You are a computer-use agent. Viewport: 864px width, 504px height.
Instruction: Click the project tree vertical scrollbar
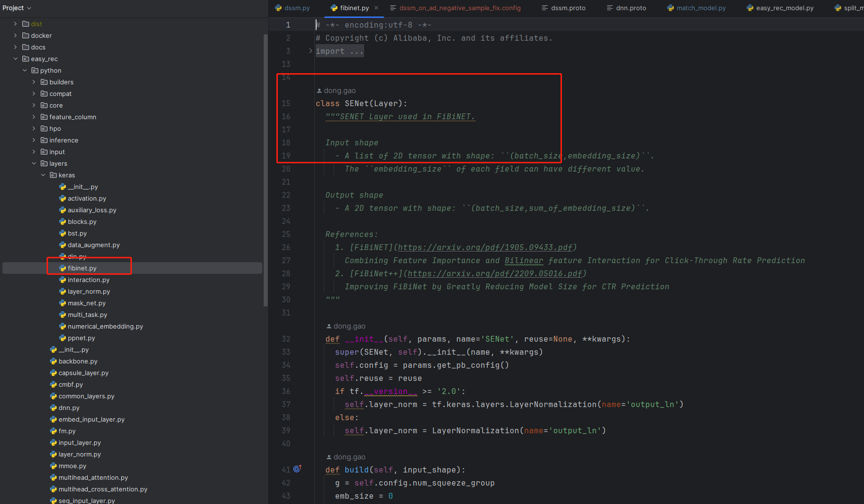265,170
